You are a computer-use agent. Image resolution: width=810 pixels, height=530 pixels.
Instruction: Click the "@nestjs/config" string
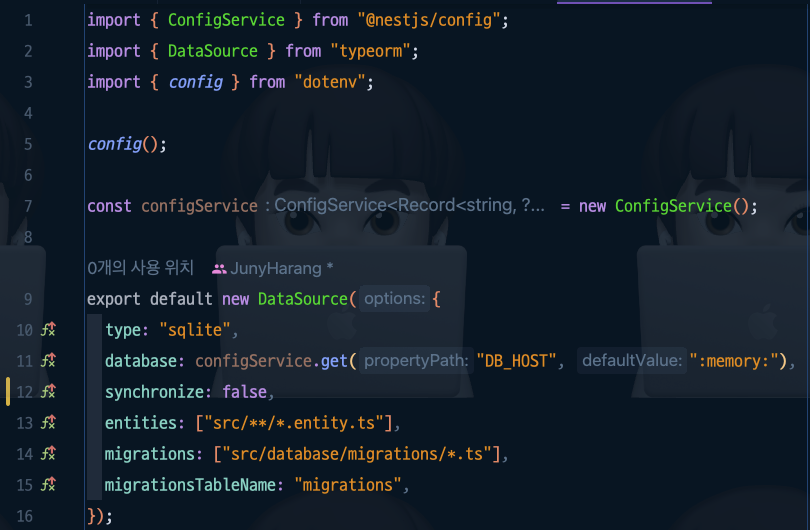coord(428,20)
